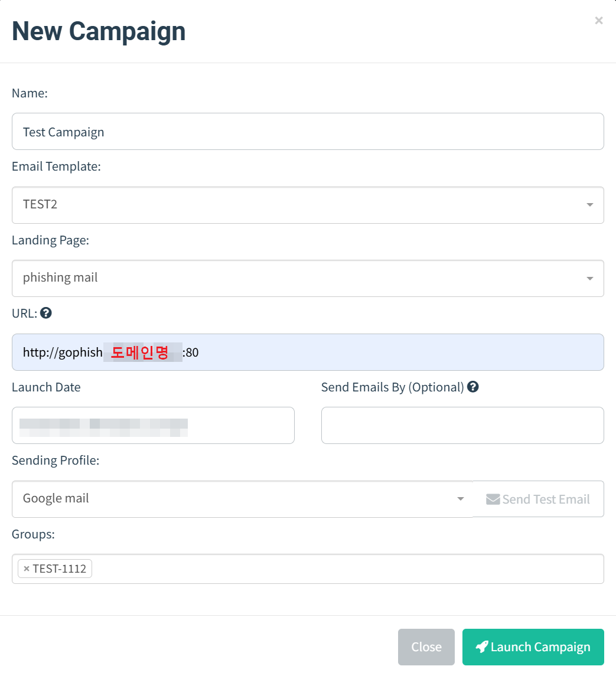Dismiss the dialog with the top-right X
616x676 pixels.
(599, 21)
